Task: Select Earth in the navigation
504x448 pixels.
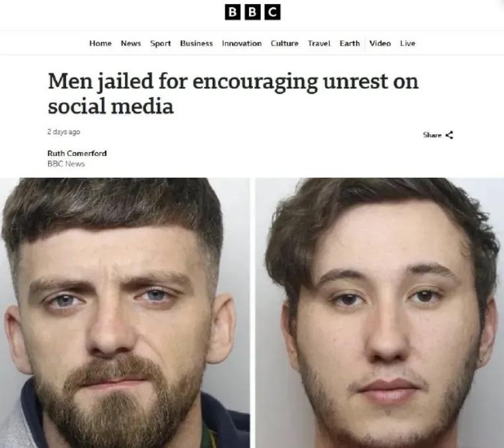Action: click(349, 43)
